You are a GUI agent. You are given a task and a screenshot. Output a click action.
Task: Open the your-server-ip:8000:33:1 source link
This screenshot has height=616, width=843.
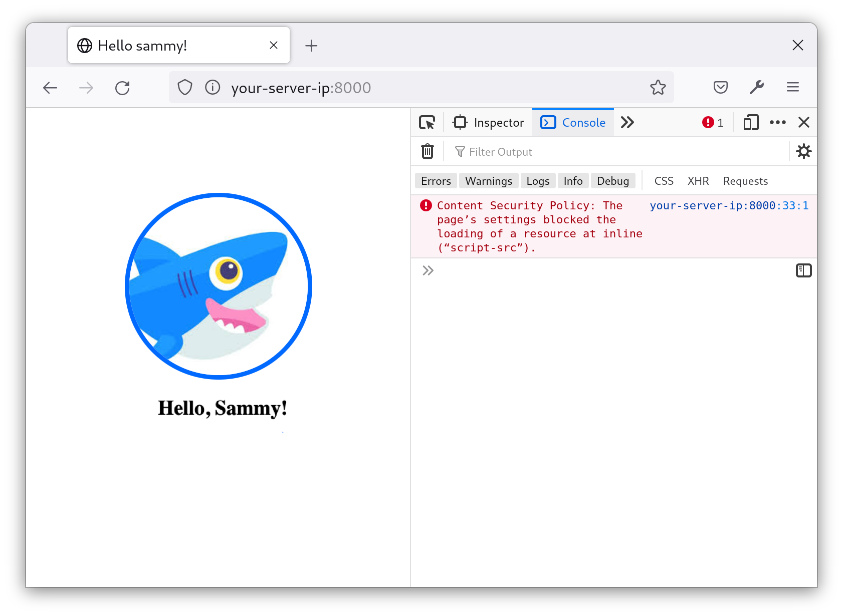(x=729, y=205)
